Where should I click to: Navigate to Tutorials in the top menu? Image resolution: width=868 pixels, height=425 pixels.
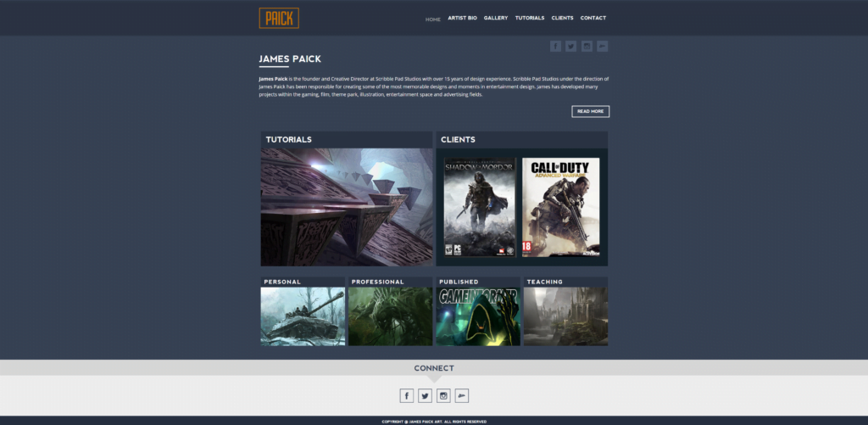(x=530, y=18)
